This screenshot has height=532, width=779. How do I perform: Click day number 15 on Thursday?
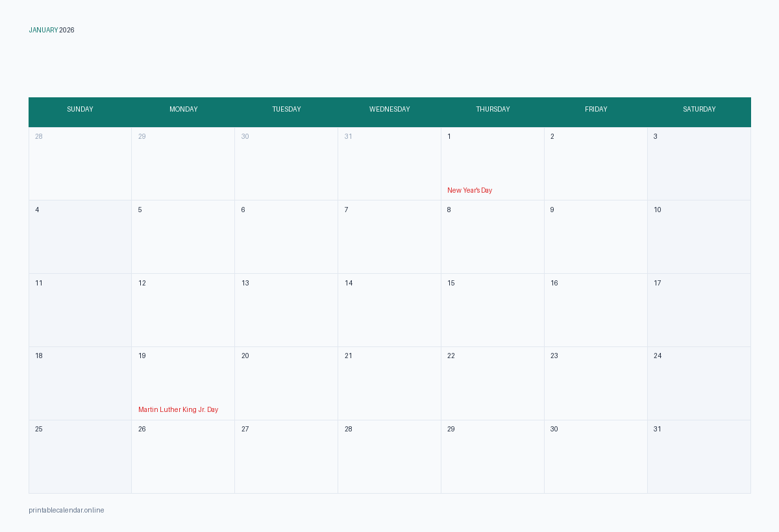(451, 283)
